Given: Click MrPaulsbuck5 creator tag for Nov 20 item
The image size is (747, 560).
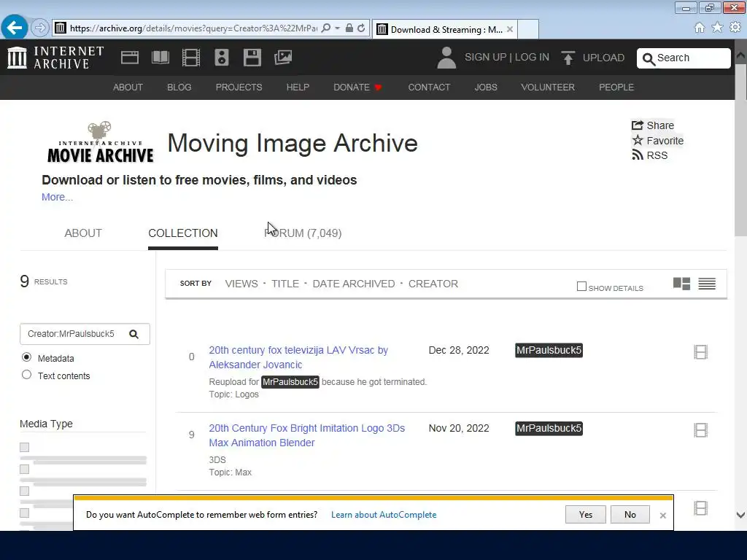Looking at the screenshot, I should click(549, 428).
